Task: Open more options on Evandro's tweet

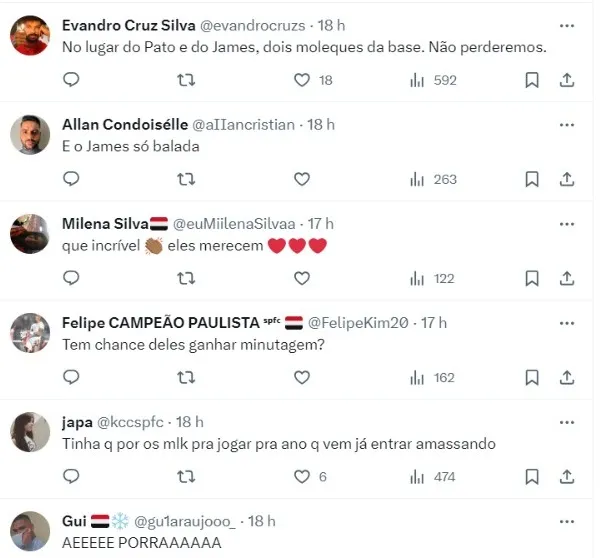Action: pos(567,26)
